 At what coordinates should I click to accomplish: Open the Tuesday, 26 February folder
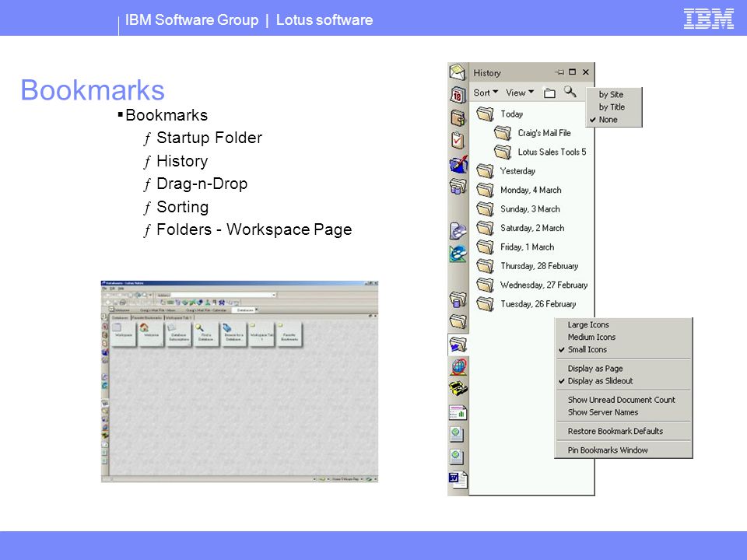click(x=527, y=304)
